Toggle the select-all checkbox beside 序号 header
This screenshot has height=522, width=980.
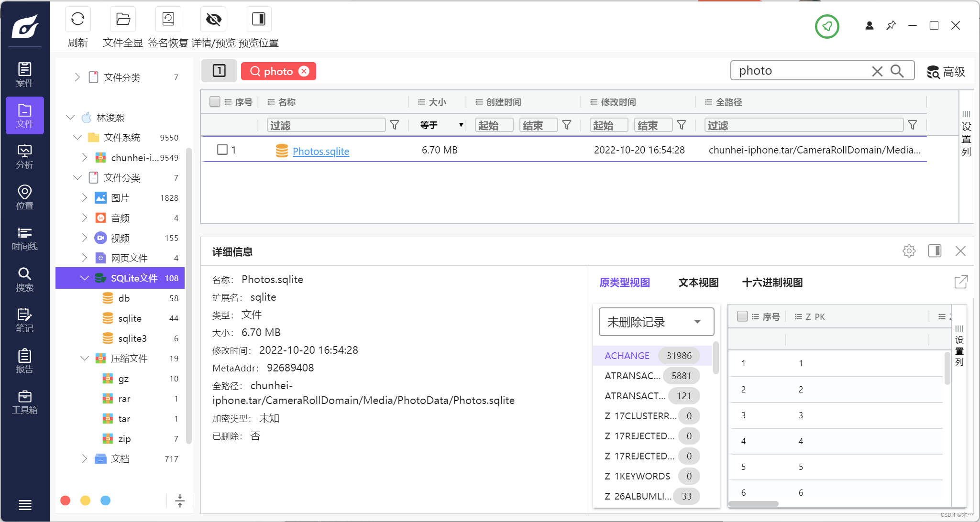(215, 102)
